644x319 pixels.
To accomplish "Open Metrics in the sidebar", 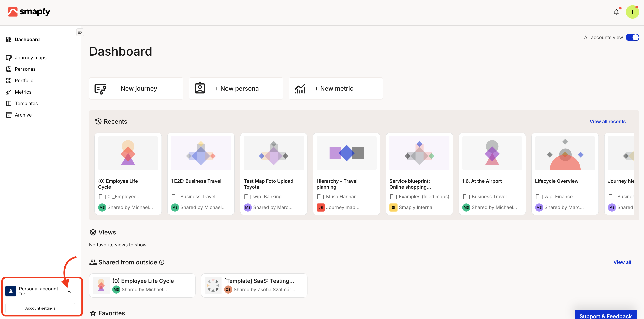I will click(x=19, y=92).
